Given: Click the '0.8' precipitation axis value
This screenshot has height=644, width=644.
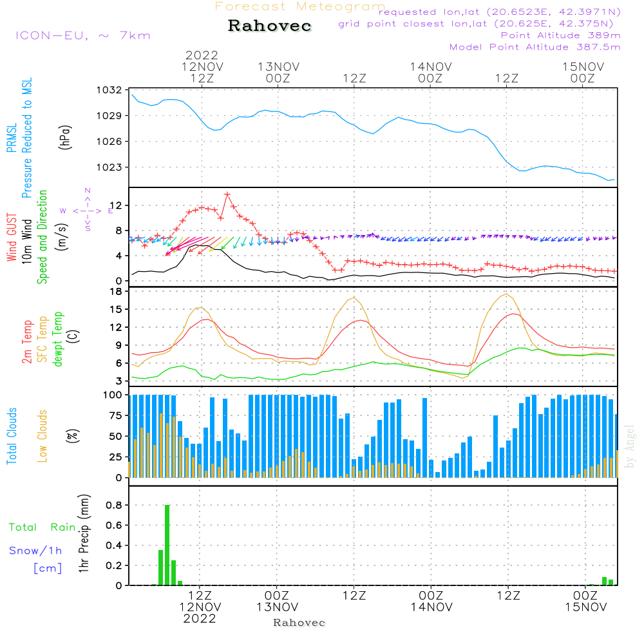Looking at the screenshot, I should click(114, 505).
